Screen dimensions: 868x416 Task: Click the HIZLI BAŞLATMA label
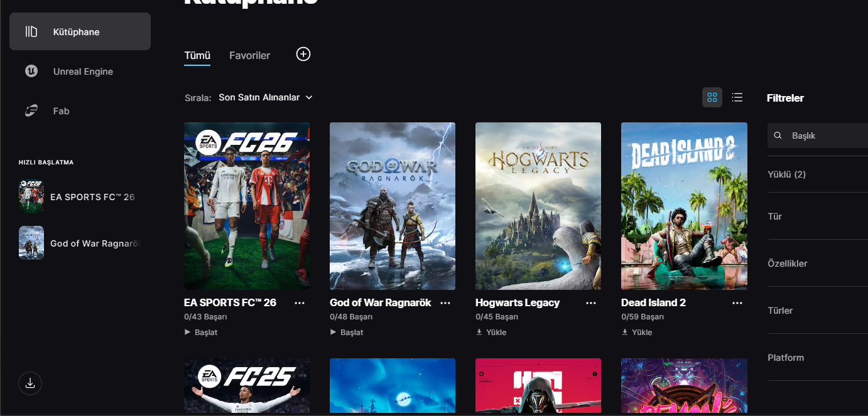[46, 163]
